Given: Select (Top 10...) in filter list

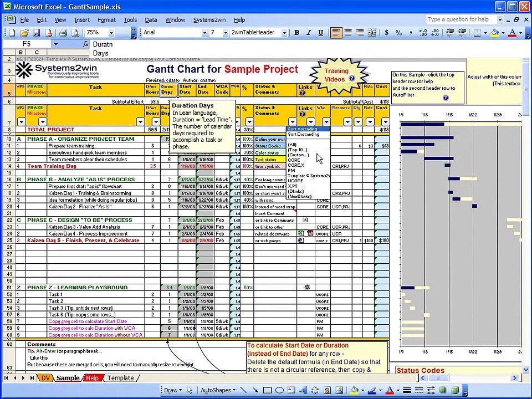Looking at the screenshot, I should pos(298,150).
